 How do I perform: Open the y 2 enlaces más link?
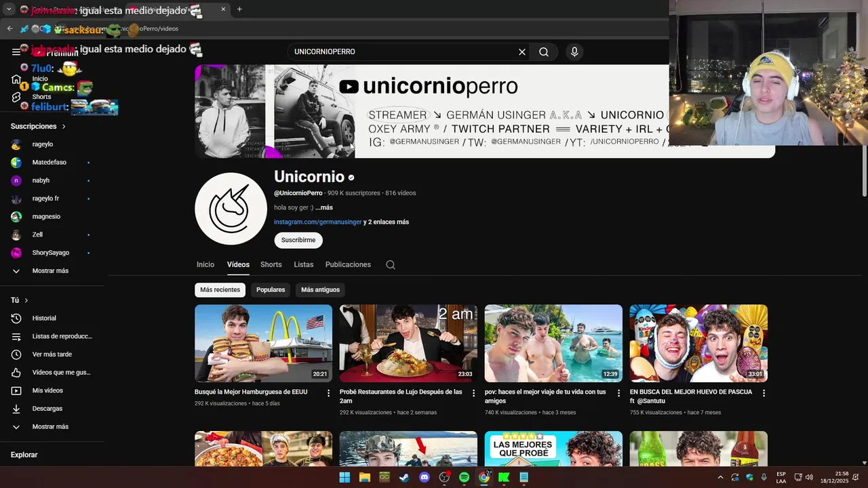[x=386, y=222]
